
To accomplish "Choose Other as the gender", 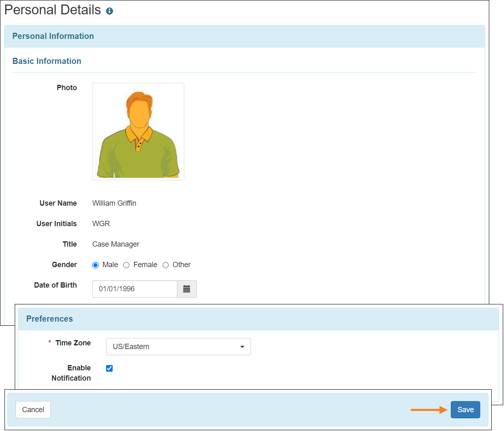I will click(165, 265).
